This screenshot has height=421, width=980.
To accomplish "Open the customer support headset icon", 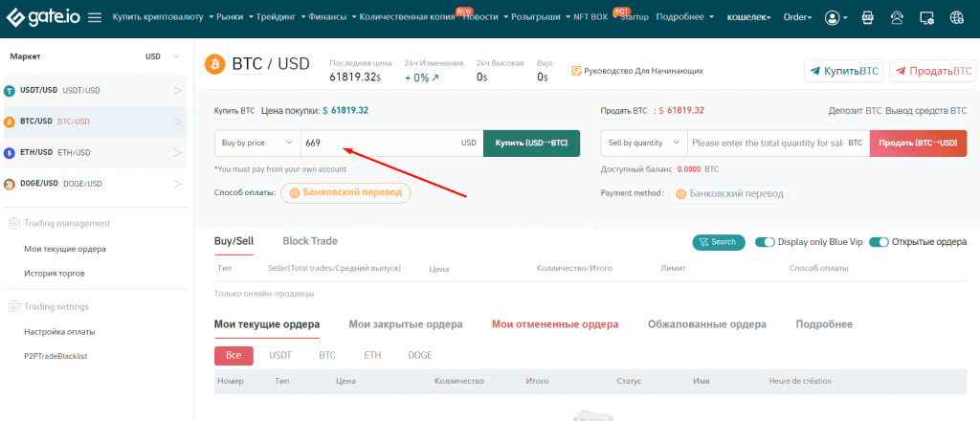I will (x=897, y=17).
